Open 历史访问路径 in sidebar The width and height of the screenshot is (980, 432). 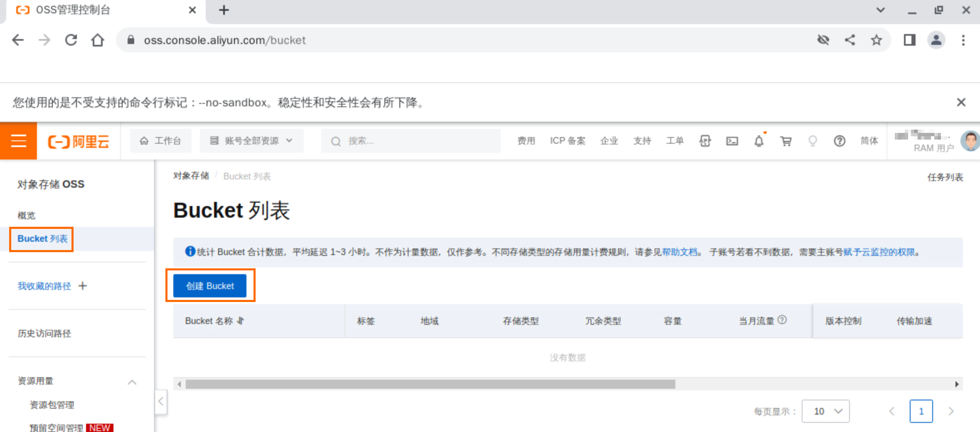tap(44, 333)
